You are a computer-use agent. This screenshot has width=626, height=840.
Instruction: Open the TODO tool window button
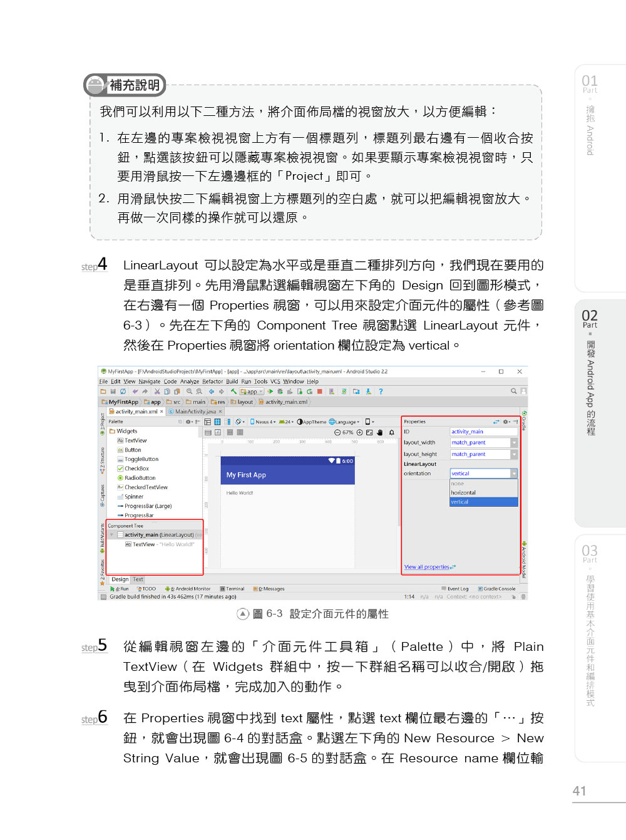pos(146,589)
